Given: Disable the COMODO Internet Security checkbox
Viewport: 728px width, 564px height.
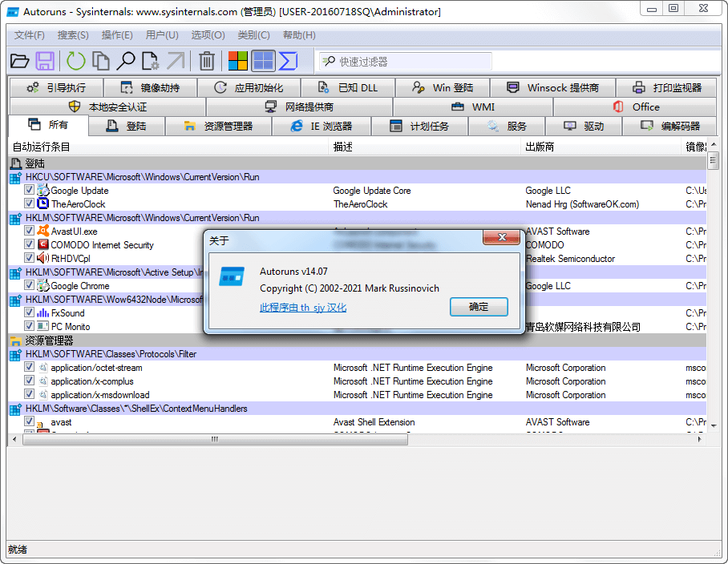Looking at the screenshot, I should [29, 244].
